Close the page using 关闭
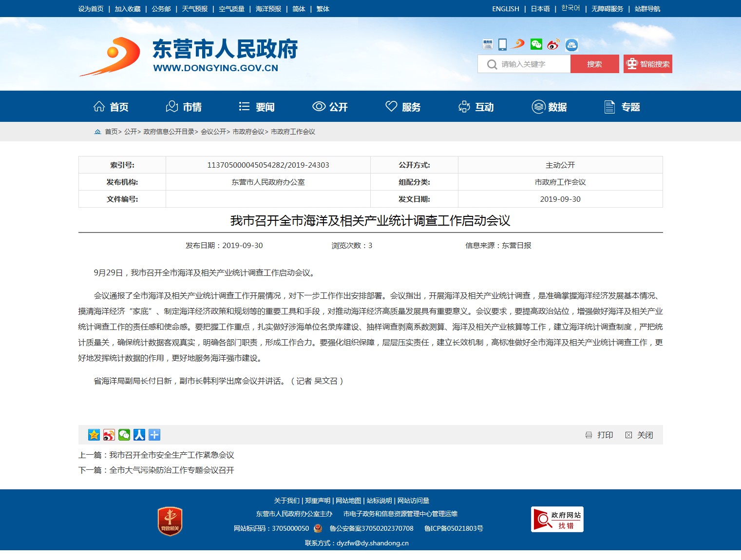The height and width of the screenshot is (560, 741). (x=639, y=435)
